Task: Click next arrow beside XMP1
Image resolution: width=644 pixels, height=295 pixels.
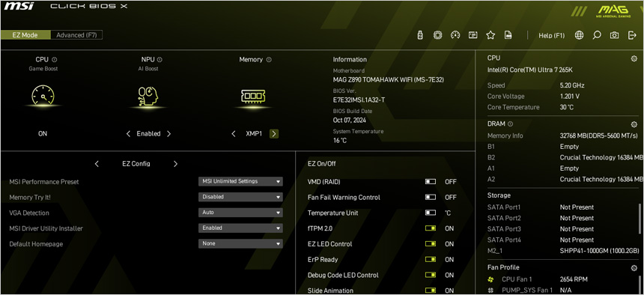Action: [274, 133]
